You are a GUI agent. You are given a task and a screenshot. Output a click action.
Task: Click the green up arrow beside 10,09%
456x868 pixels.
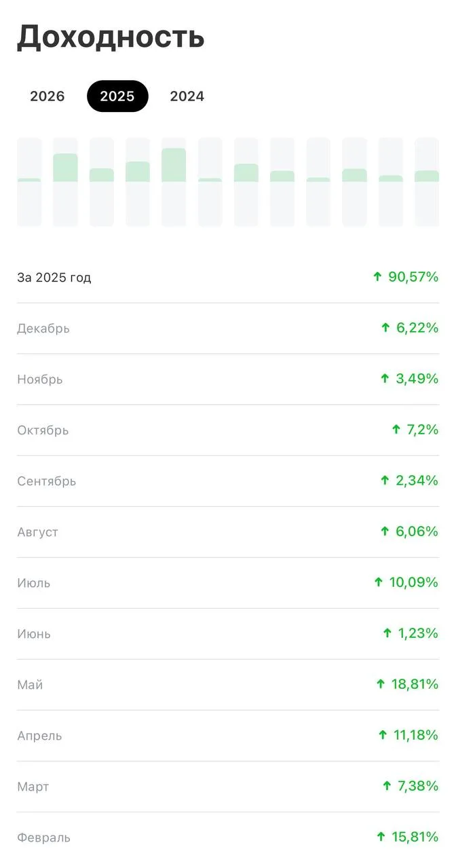(379, 582)
